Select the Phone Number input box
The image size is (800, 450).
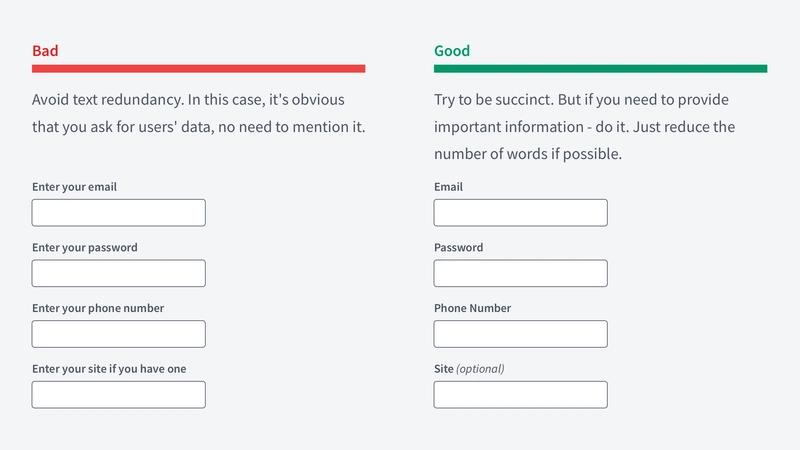click(520, 334)
